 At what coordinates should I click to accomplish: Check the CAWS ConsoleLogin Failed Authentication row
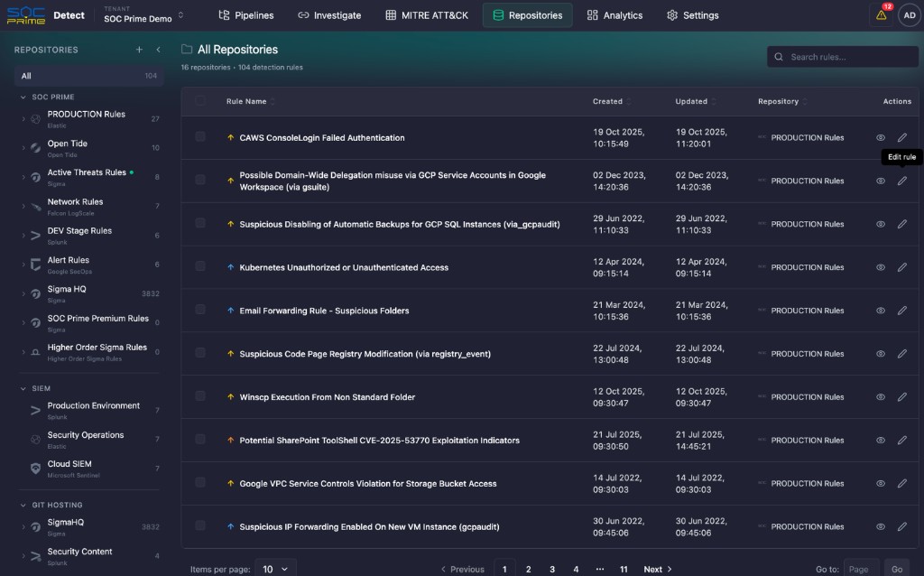200,137
